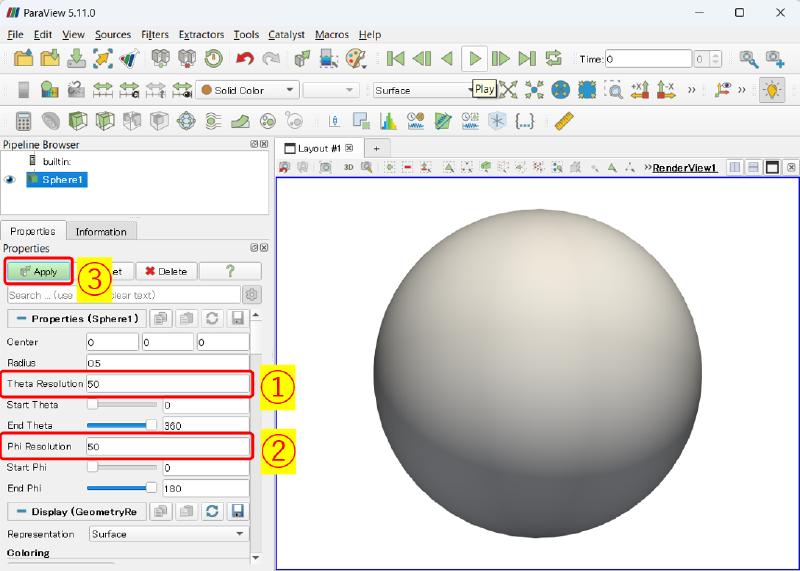Click the Delete button
The width and height of the screenshot is (800, 571).
[165, 271]
